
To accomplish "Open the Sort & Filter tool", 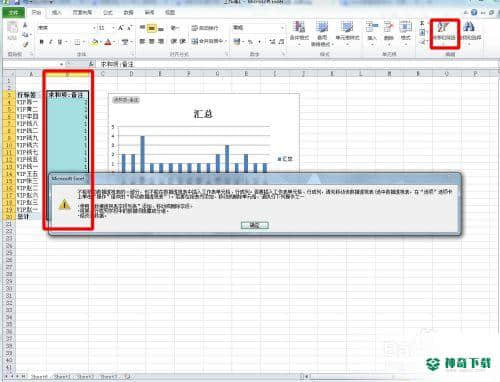I will [x=444, y=33].
